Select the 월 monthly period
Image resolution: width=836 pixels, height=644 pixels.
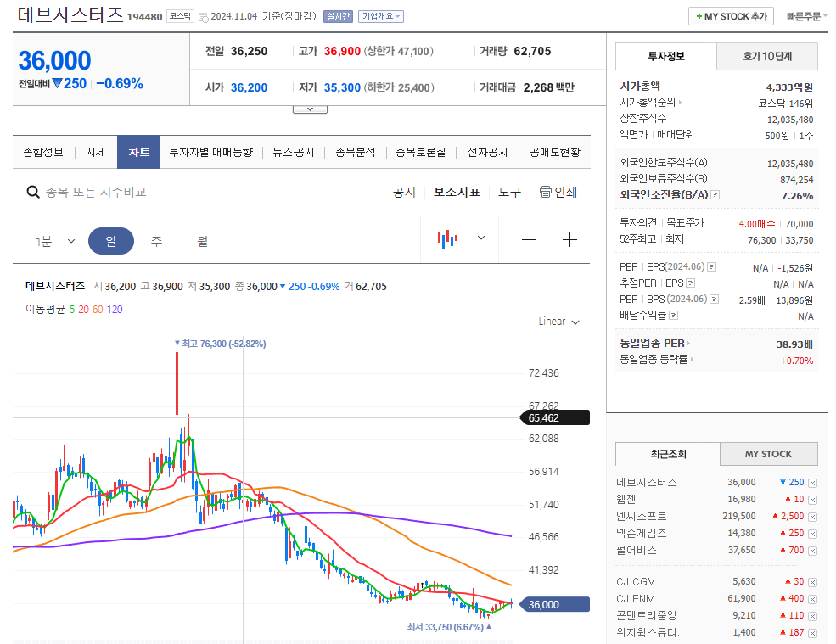(203, 241)
